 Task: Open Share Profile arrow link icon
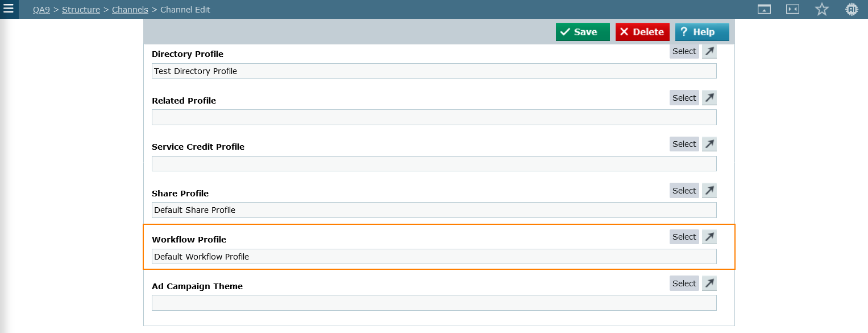709,191
